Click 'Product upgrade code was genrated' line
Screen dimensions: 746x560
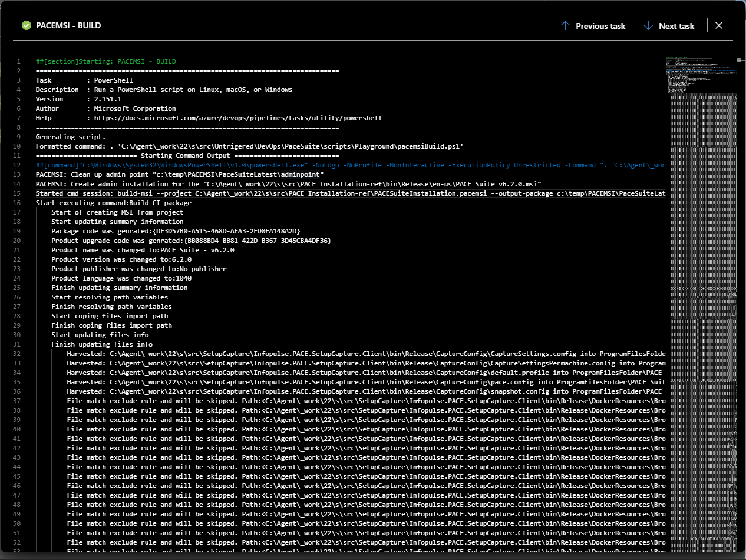[191, 241]
